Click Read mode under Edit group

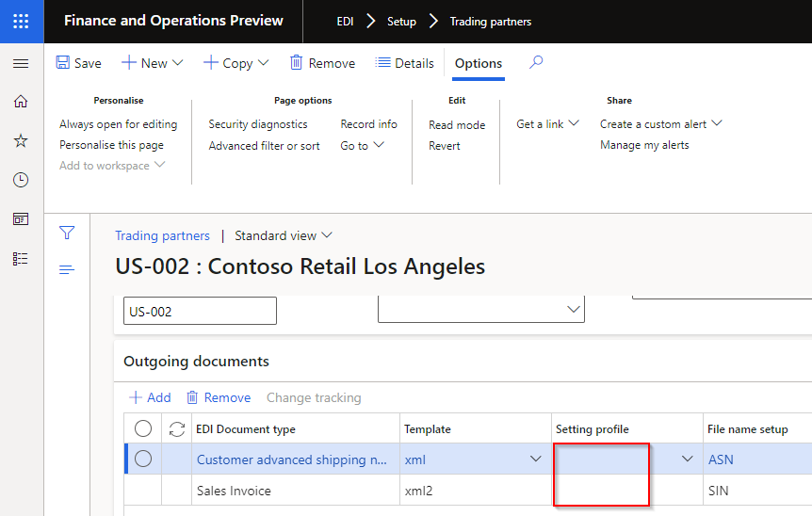(x=457, y=124)
